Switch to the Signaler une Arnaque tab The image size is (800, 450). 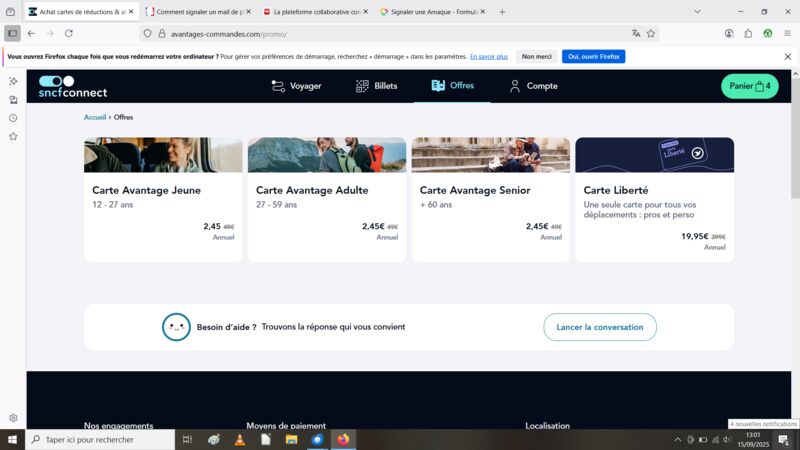point(433,11)
